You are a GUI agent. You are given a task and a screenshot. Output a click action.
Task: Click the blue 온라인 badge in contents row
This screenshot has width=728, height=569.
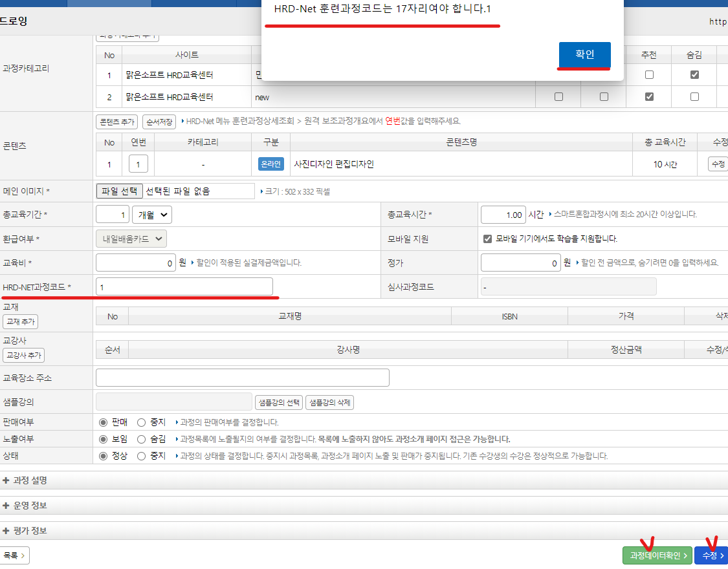point(270,164)
